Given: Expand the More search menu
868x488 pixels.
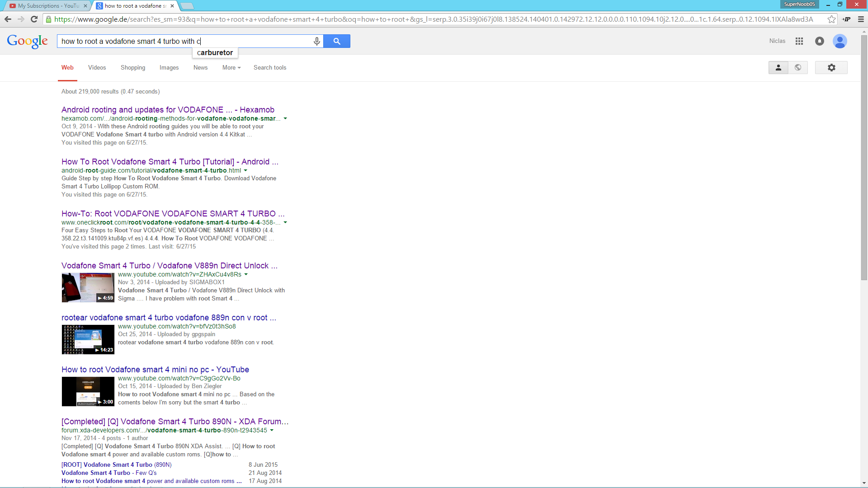Looking at the screenshot, I should tap(231, 67).
